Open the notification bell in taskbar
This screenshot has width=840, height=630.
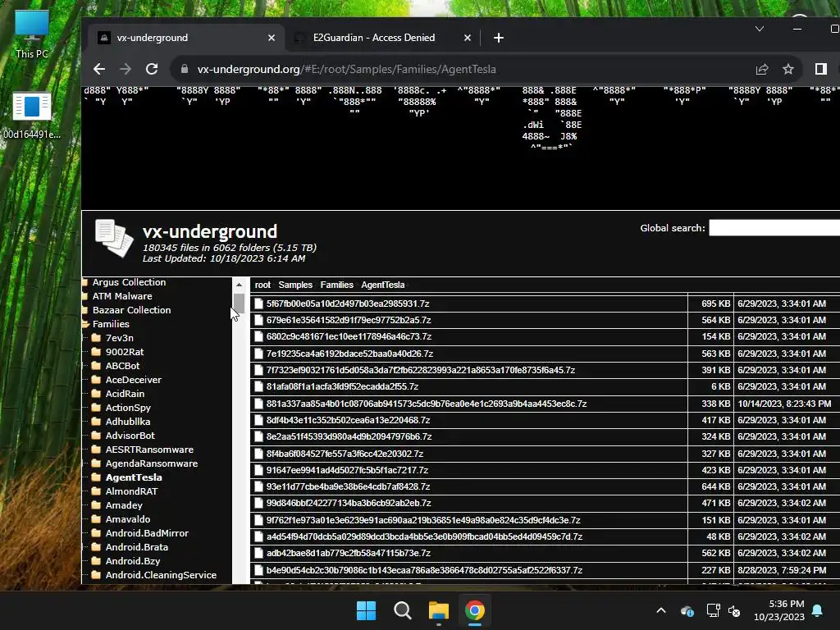(x=818, y=610)
